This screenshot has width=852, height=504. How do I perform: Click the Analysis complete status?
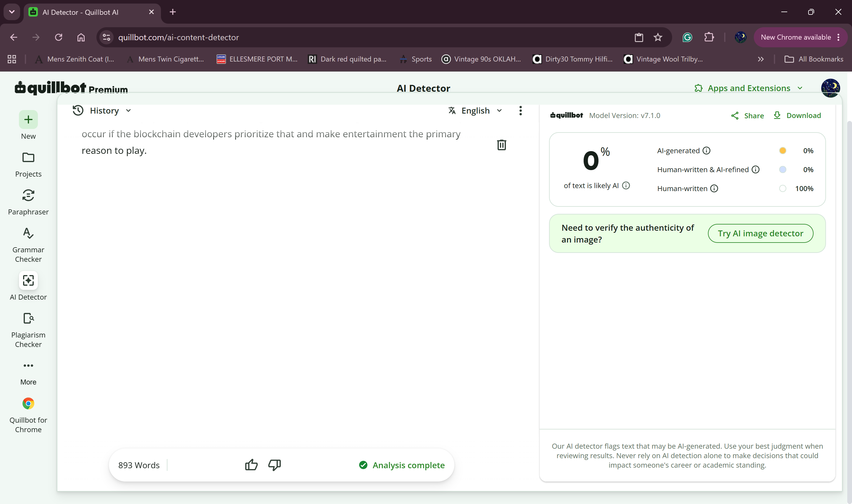click(x=402, y=465)
